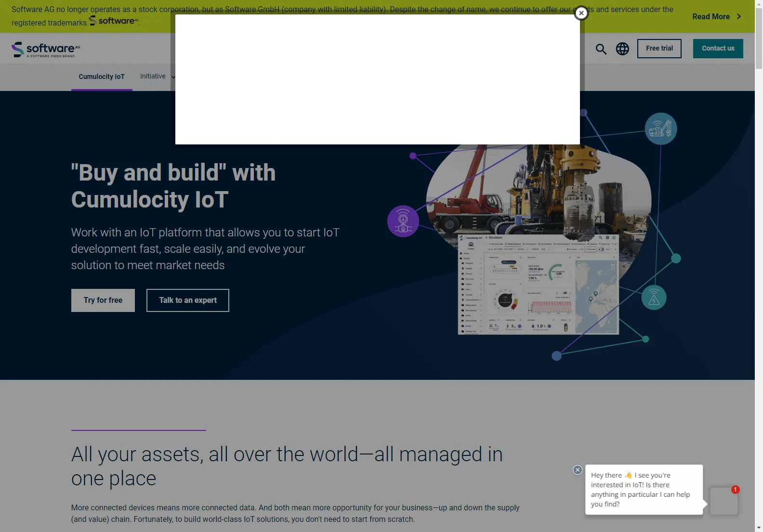Viewport: 763px width, 532px height.
Task: Follow the Read More link
Action: click(711, 16)
